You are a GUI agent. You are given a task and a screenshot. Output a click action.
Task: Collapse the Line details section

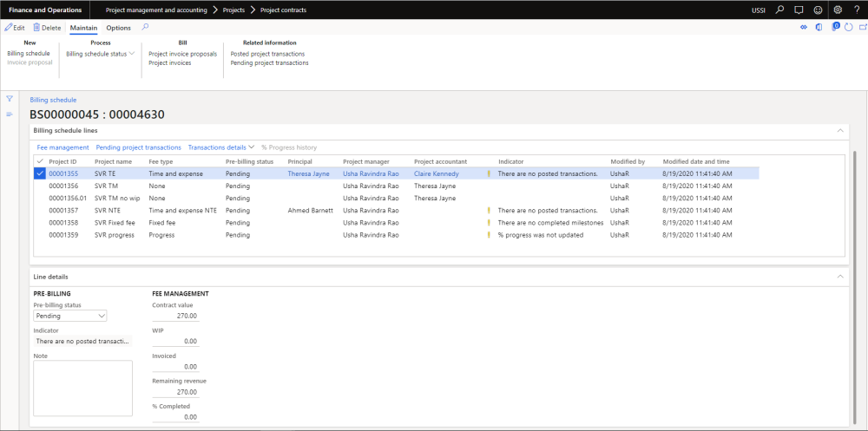[x=839, y=277]
